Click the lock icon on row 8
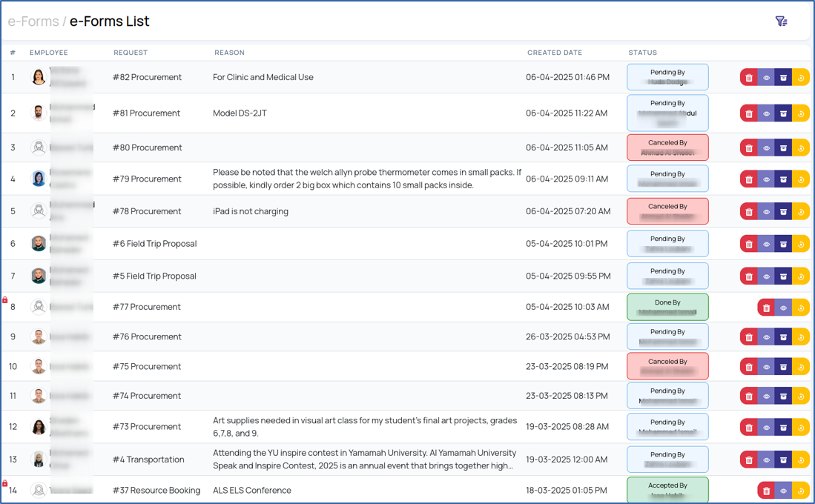 coord(5,300)
